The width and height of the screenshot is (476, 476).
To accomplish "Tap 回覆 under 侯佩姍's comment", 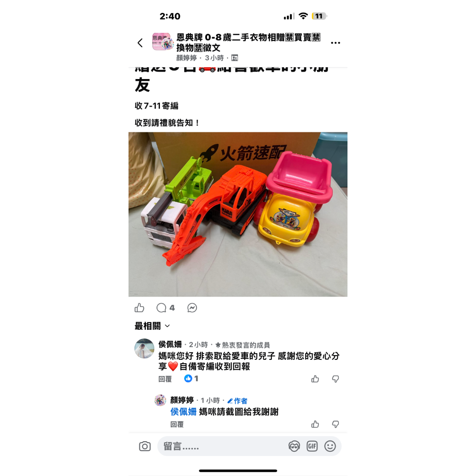I will [165, 379].
